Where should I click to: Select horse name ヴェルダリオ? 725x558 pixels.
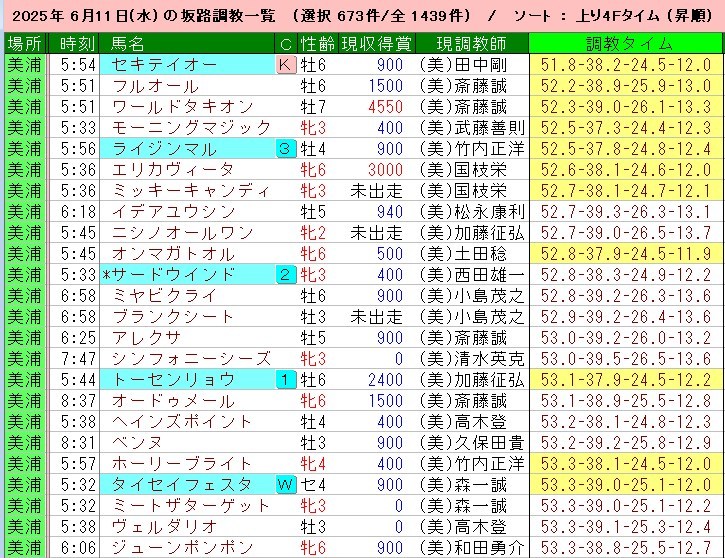click(164, 527)
